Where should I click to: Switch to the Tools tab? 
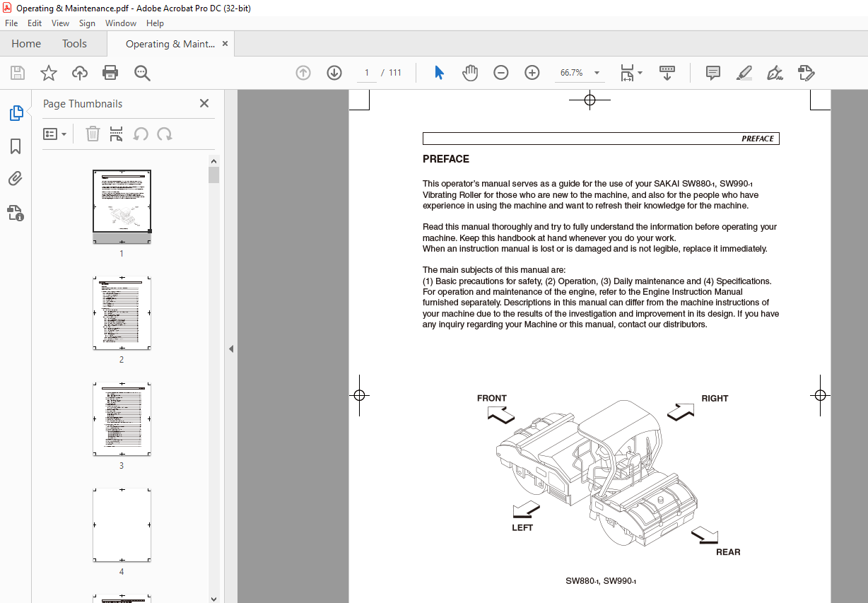pyautogui.click(x=74, y=44)
